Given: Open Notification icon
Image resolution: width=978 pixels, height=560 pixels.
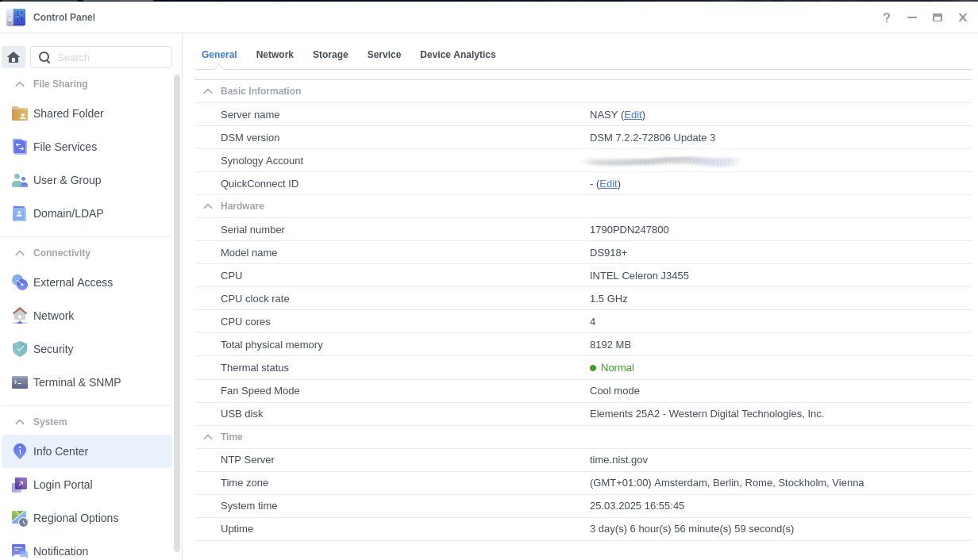Looking at the screenshot, I should click(x=20, y=551).
